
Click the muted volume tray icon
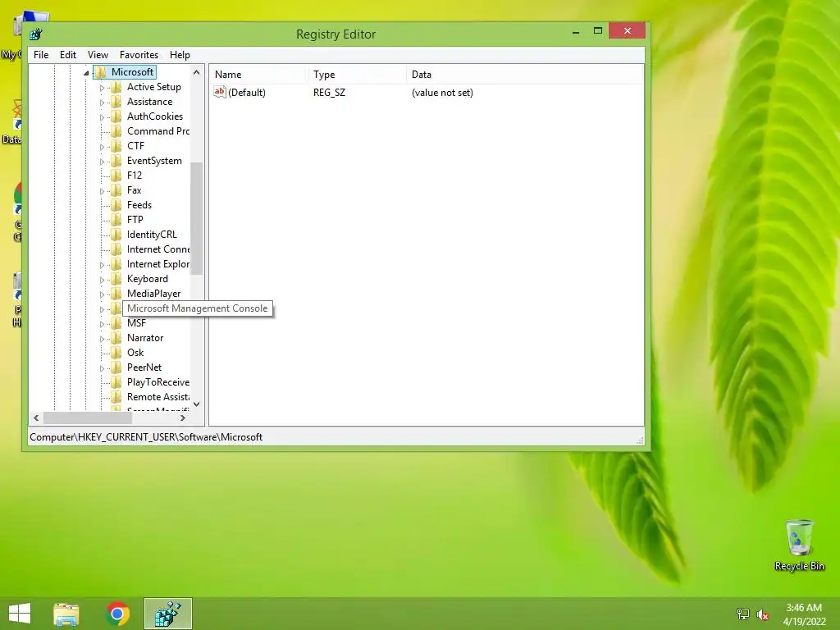762,614
